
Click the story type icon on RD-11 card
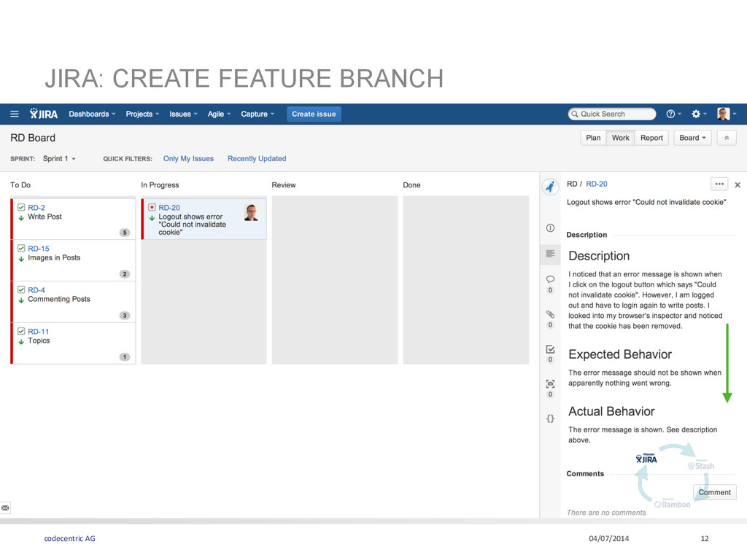point(21,331)
